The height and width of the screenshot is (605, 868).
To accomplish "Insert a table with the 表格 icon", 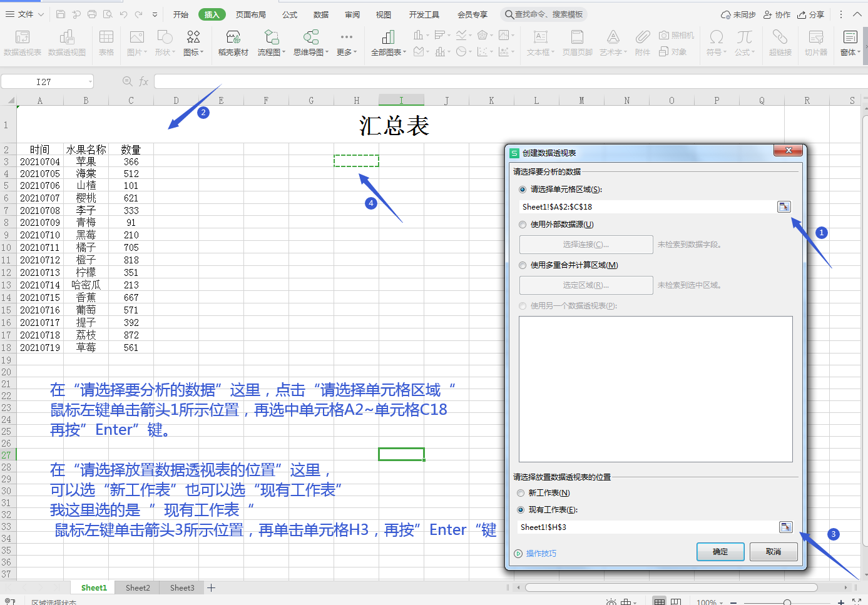I will coord(106,43).
